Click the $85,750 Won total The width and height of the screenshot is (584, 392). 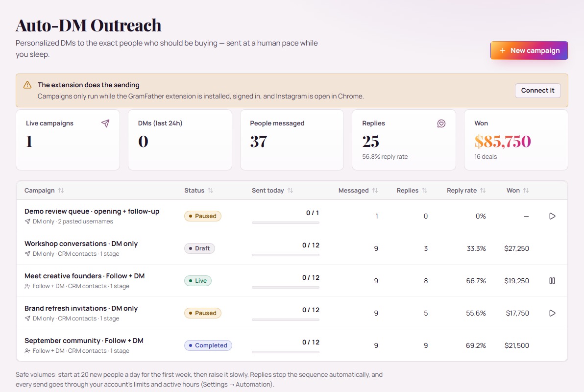pyautogui.click(x=503, y=142)
